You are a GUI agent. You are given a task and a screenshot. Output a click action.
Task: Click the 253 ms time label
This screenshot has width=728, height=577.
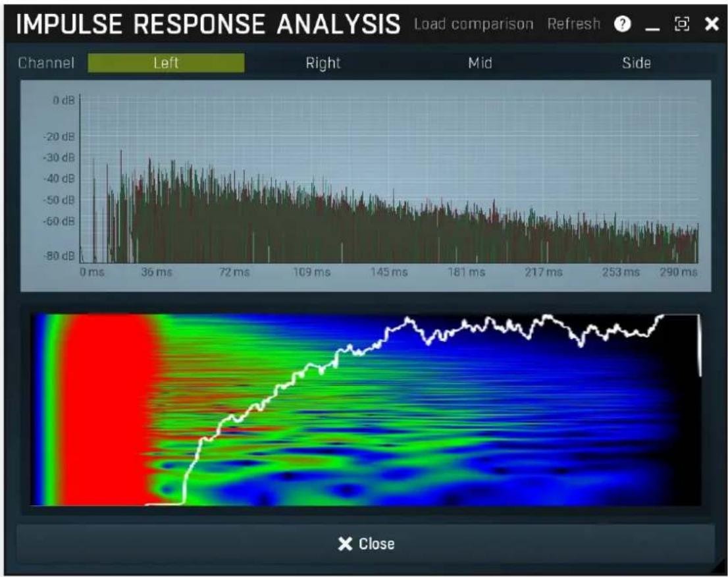coord(621,272)
